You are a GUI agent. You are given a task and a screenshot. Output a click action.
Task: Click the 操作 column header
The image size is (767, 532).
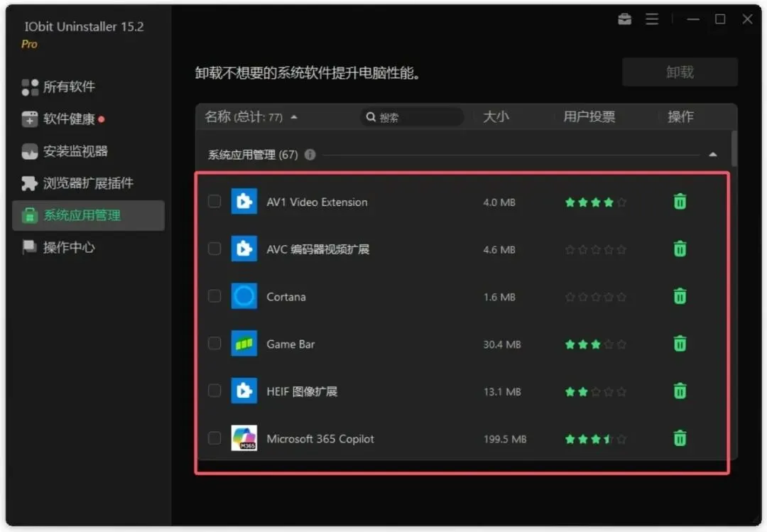point(680,117)
